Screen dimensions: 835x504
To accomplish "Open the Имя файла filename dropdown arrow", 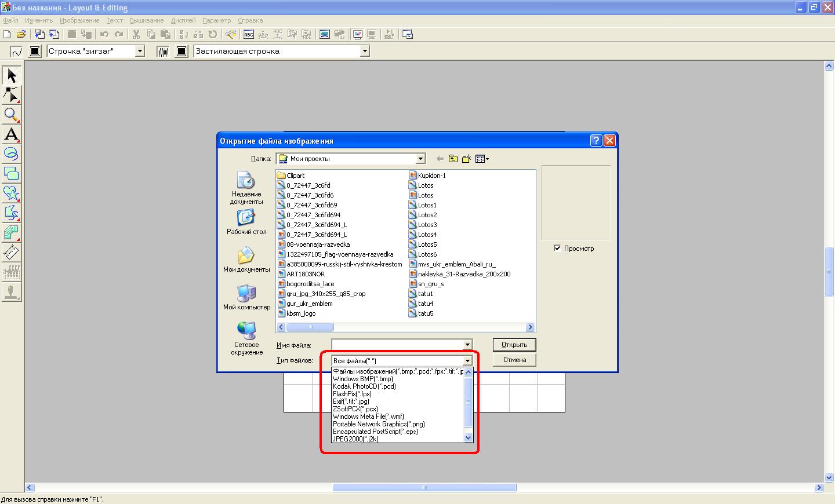I will coord(467,345).
